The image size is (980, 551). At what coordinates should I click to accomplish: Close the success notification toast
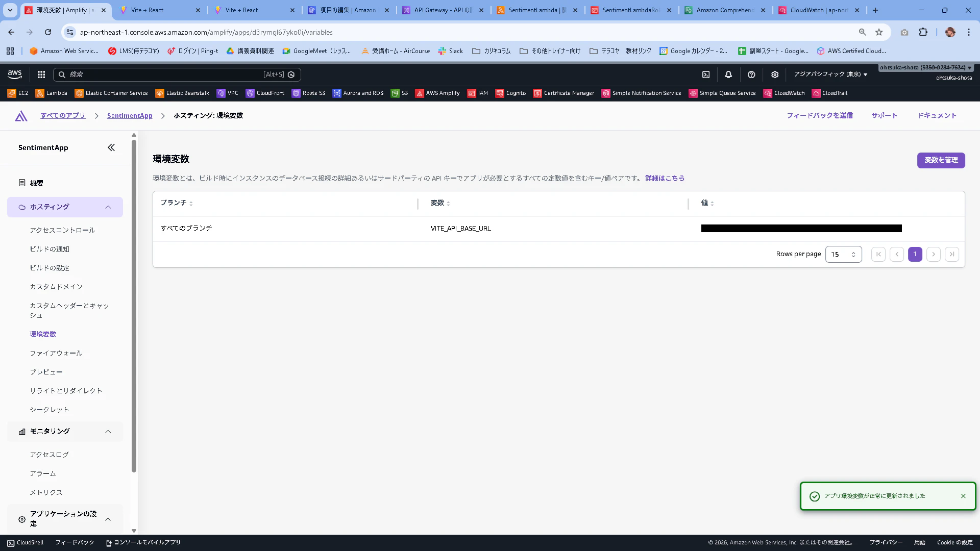963,496
